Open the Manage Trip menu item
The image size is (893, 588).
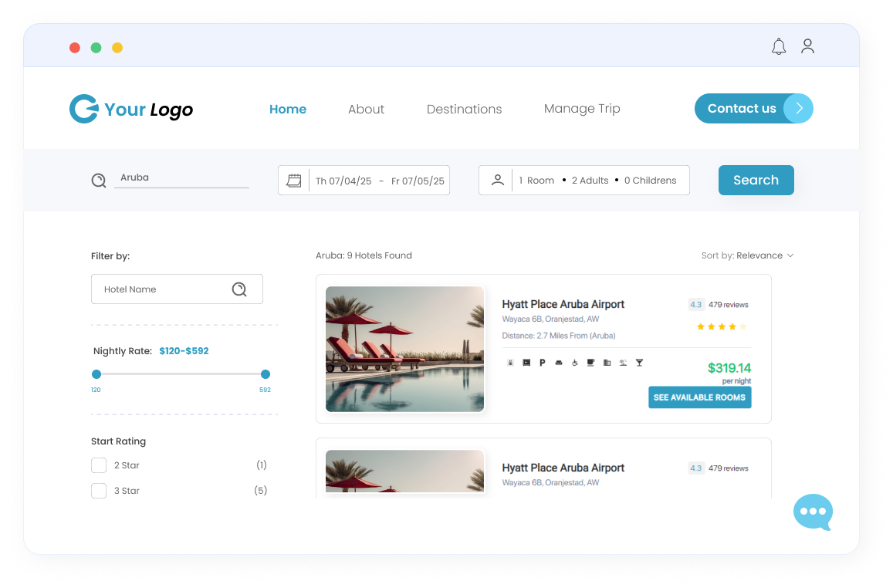[582, 109]
